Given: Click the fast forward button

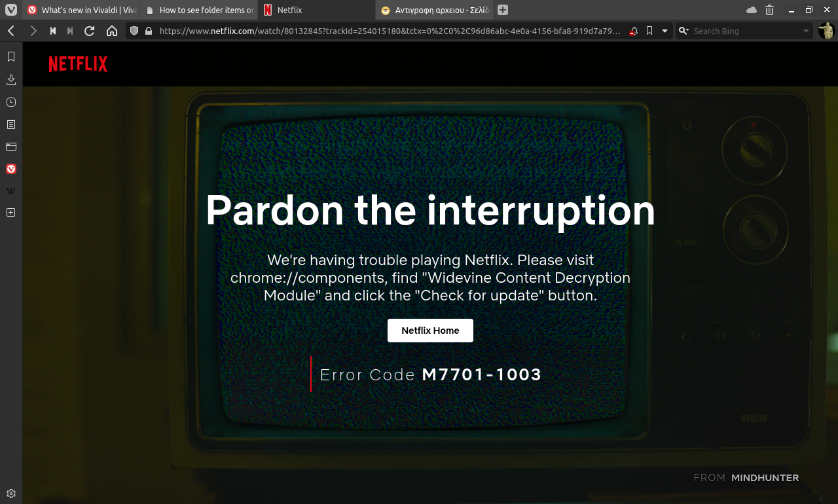Looking at the screenshot, I should pyautogui.click(x=70, y=31).
